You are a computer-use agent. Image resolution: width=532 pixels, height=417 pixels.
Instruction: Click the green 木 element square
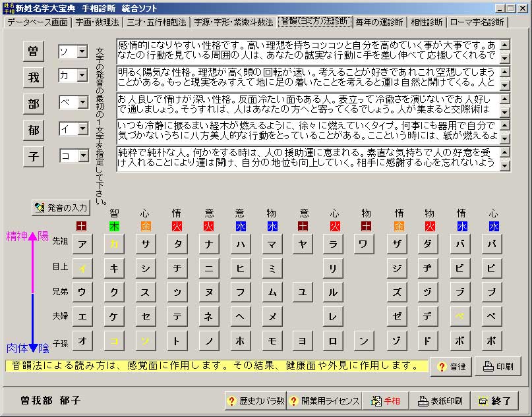click(114, 226)
